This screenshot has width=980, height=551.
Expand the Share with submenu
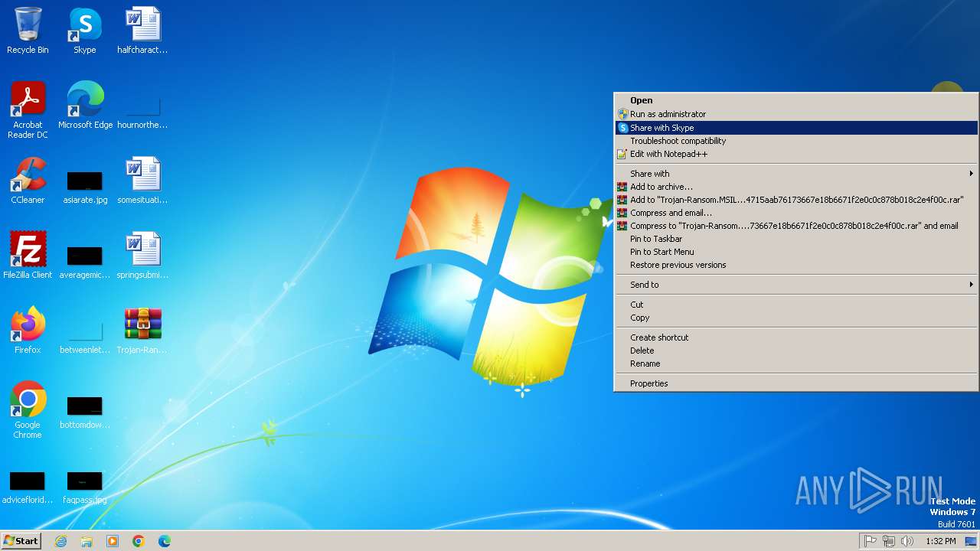click(x=796, y=174)
